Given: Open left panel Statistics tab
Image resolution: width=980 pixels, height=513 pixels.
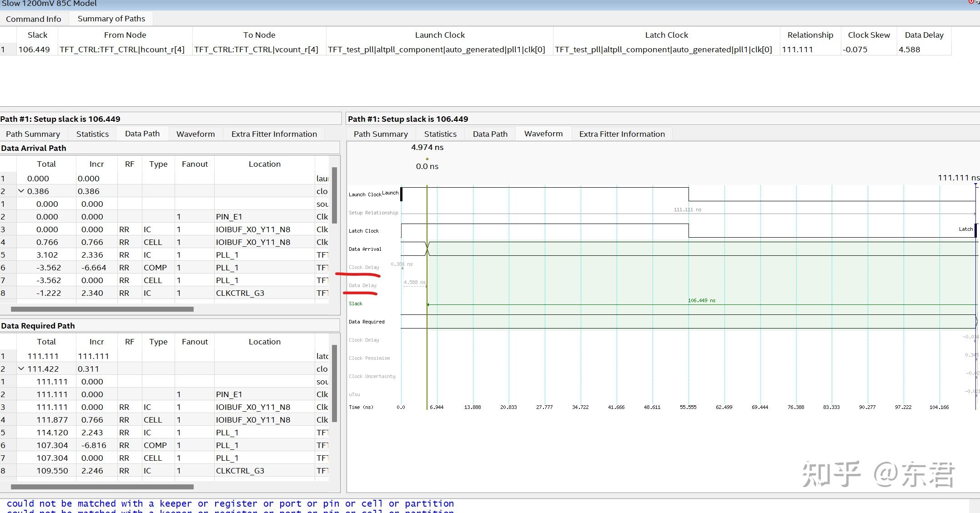Looking at the screenshot, I should point(92,134).
